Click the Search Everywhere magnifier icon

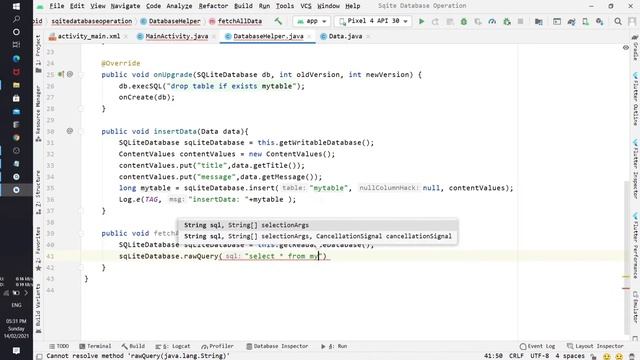[618, 21]
